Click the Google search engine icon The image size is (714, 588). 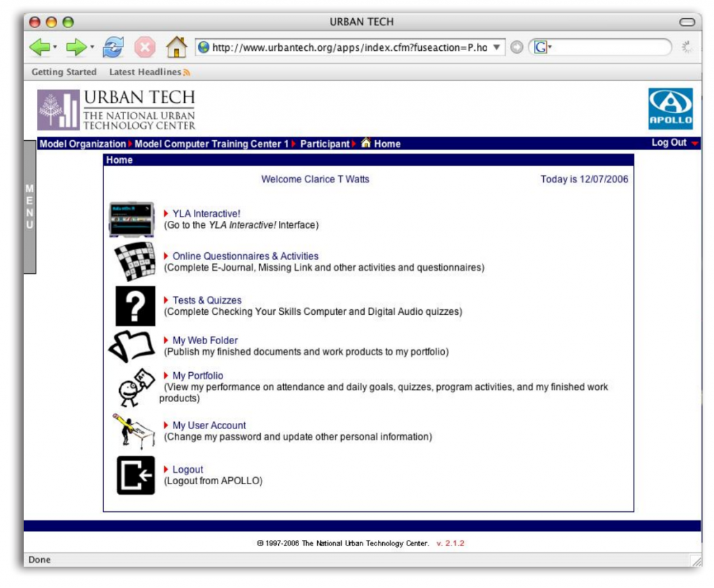click(540, 47)
